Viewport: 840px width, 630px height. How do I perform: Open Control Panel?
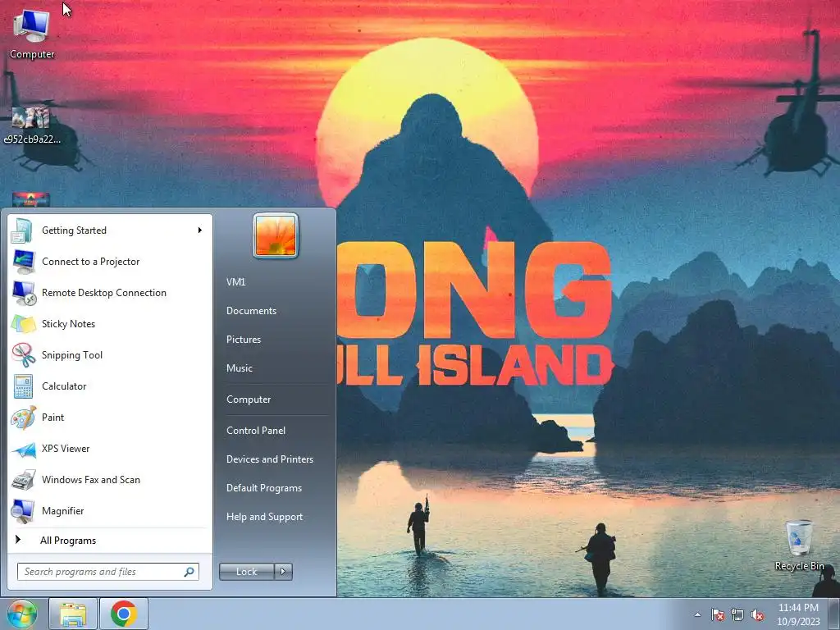(x=256, y=431)
